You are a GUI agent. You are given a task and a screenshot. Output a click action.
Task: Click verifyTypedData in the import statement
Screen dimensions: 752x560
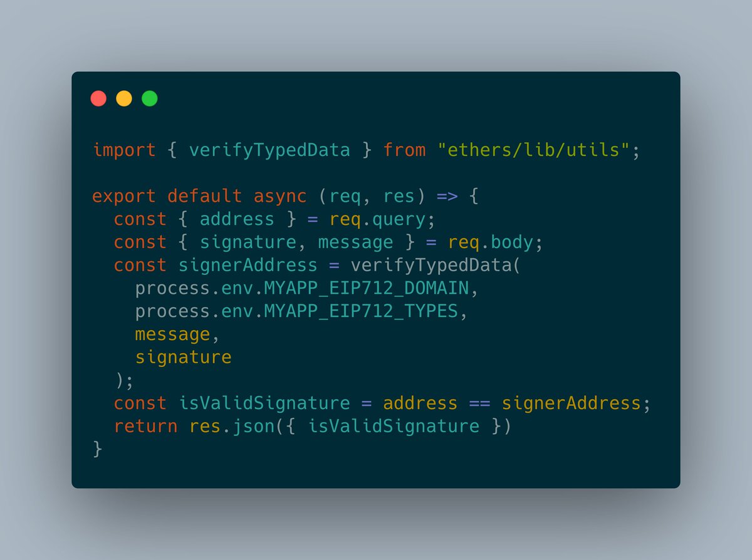point(269,151)
